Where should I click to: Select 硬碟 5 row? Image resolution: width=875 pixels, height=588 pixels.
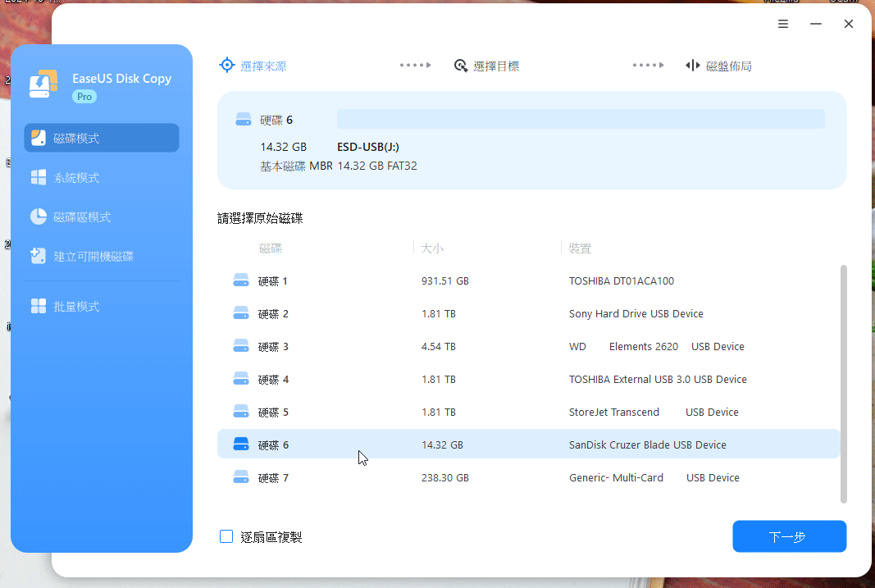pos(528,413)
